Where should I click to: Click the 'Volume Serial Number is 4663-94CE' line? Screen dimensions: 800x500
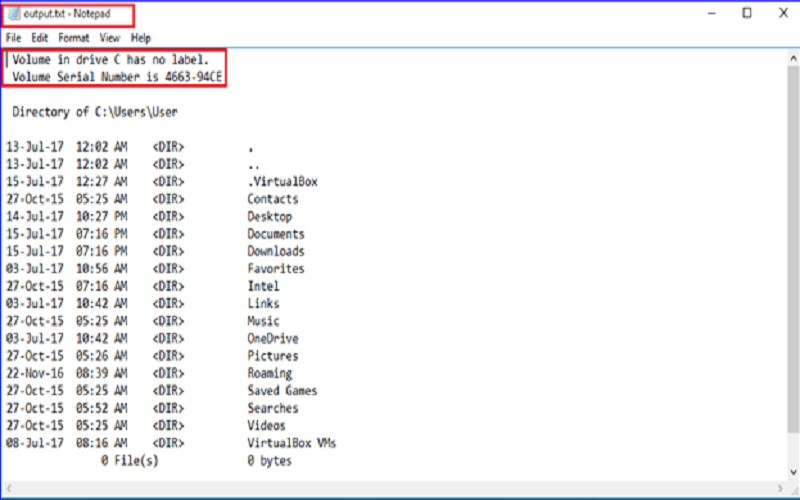click(x=117, y=77)
